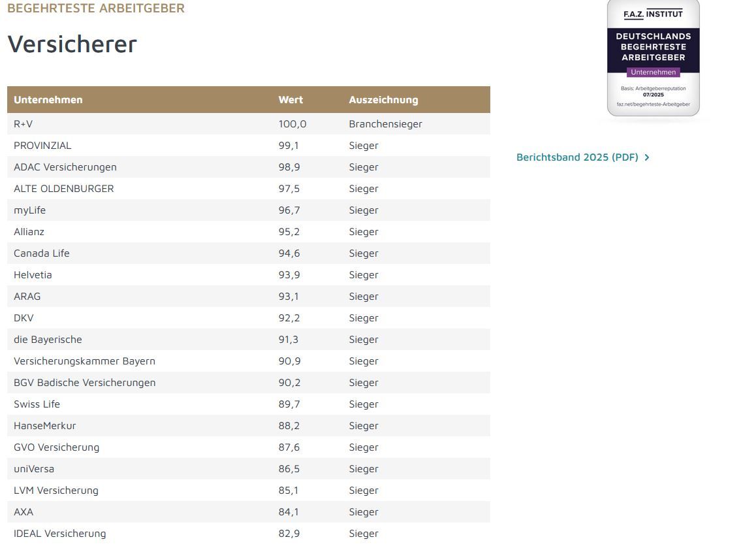The width and height of the screenshot is (756, 548).
Task: Select the AXA company name
Action: pos(24,512)
